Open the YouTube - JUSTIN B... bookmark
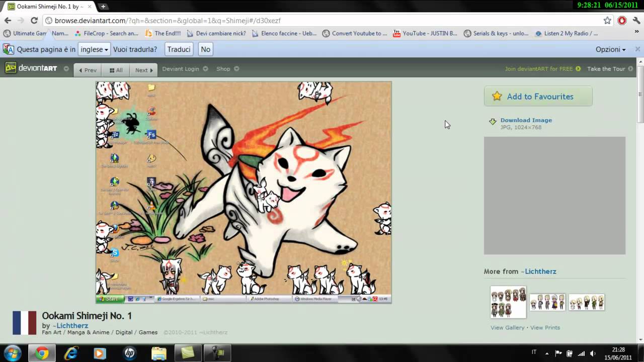Screen dimensions: 644x362 (425, 33)
